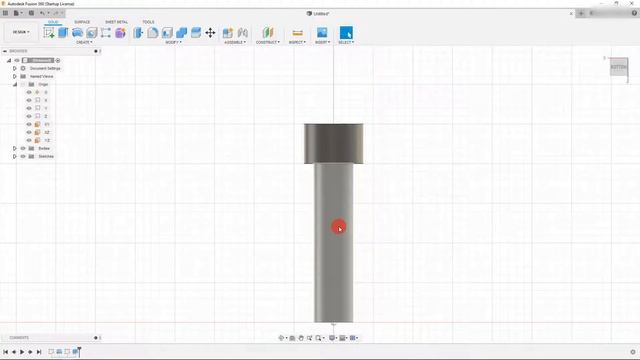Start a new sketch with Create Sketch

click(x=49, y=33)
